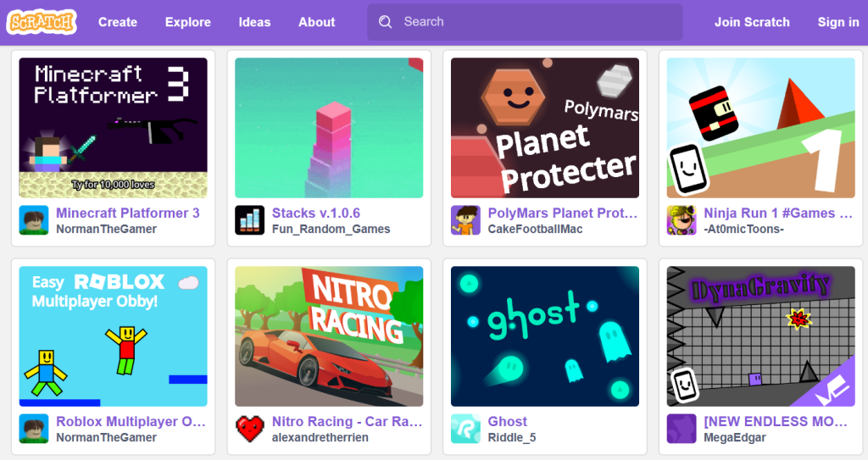This screenshot has height=460, width=868.
Task: Open alexandretherrien heart avatar
Action: point(250,429)
